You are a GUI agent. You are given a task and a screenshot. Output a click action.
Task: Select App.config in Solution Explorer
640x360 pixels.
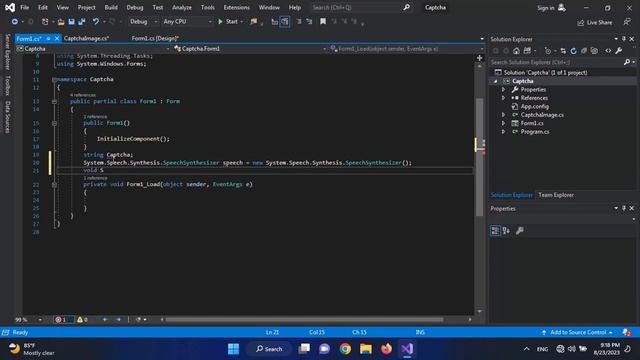click(535, 106)
